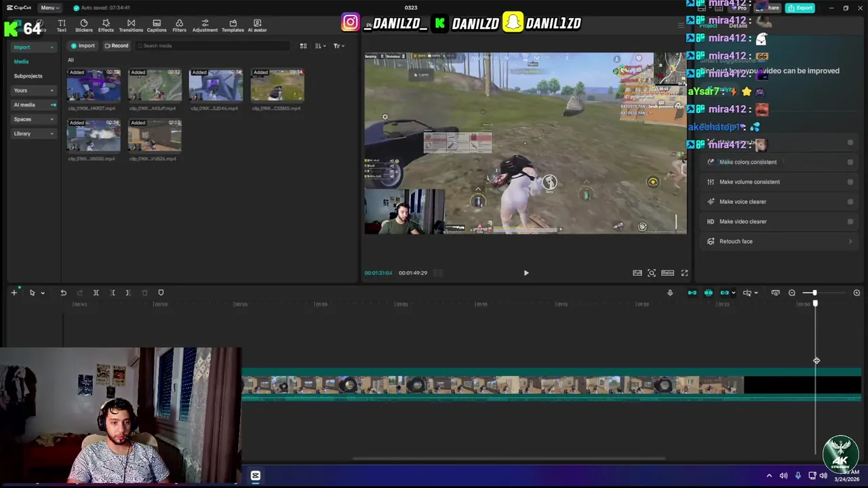Tick Make voice clearer checkbox

pyautogui.click(x=850, y=201)
